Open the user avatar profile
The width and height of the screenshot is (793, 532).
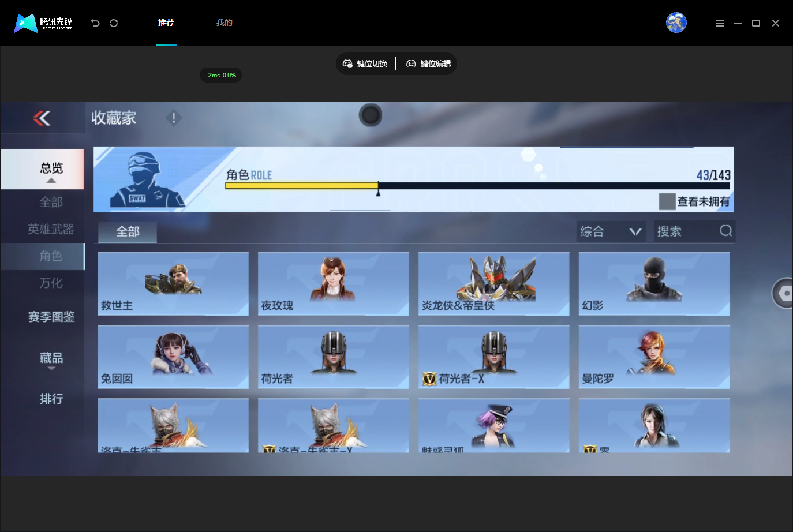[x=676, y=23]
